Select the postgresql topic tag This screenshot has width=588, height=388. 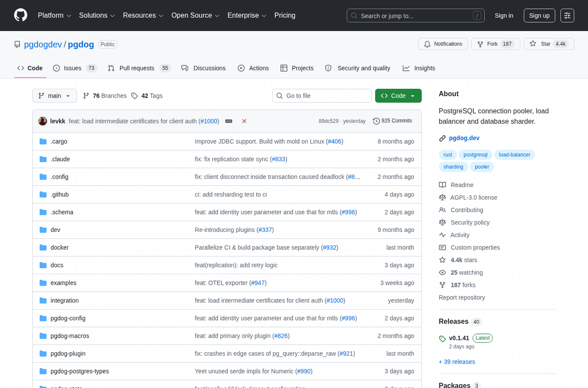tap(476, 155)
